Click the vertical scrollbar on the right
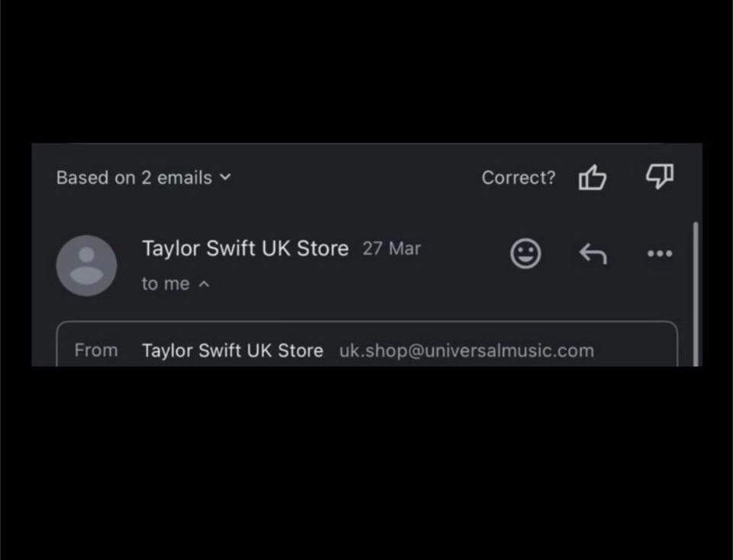The height and width of the screenshot is (560, 733). 696,290
